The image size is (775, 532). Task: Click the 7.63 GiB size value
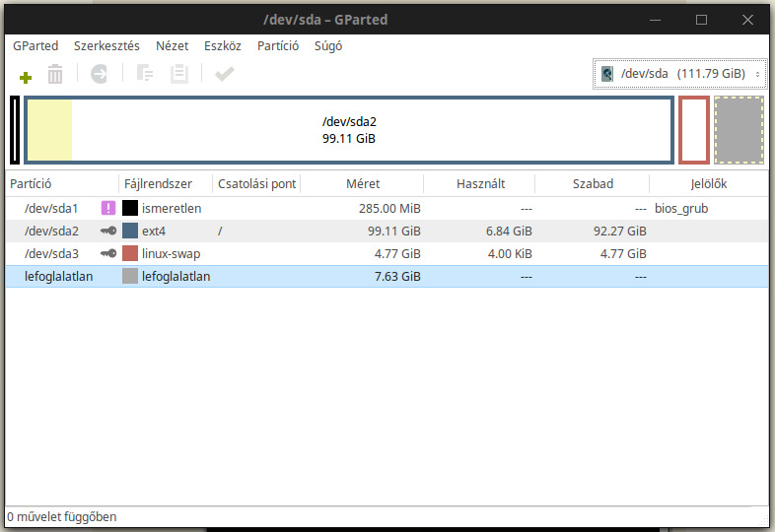tap(397, 276)
